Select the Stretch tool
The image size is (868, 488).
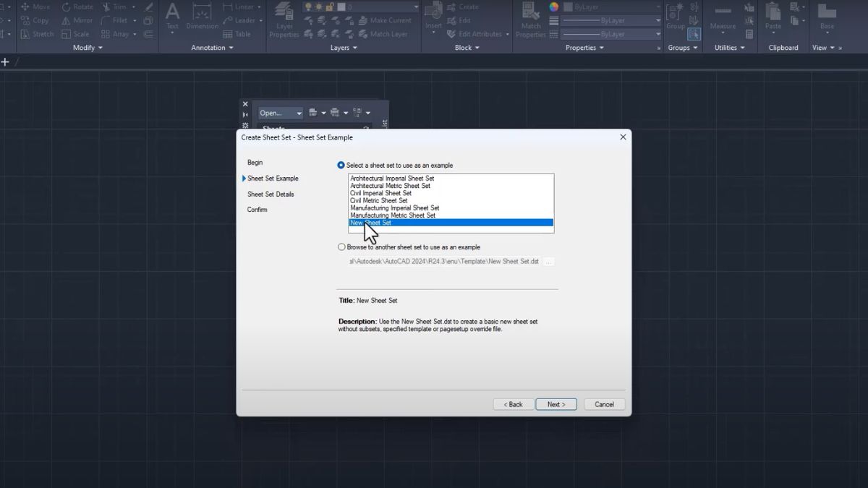(x=37, y=34)
